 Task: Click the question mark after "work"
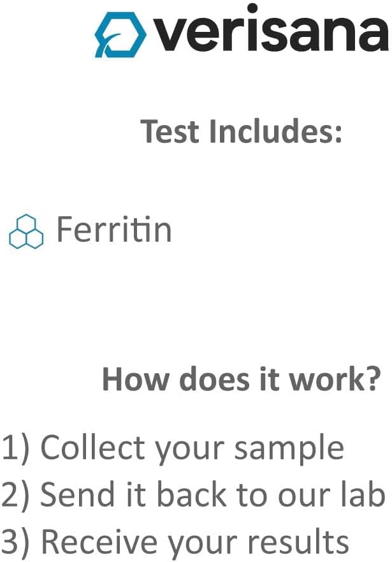[374, 379]
